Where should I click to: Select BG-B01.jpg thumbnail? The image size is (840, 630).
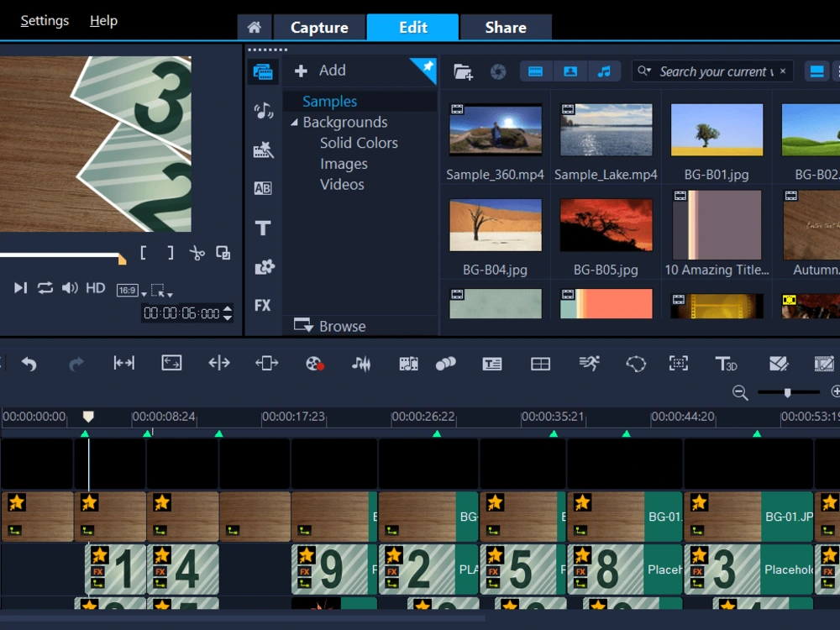[717, 130]
